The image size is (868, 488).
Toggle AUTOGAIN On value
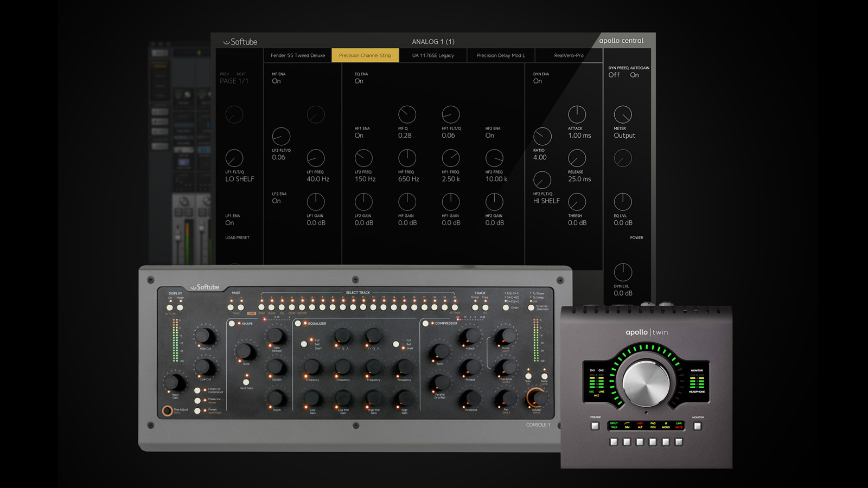[635, 75]
